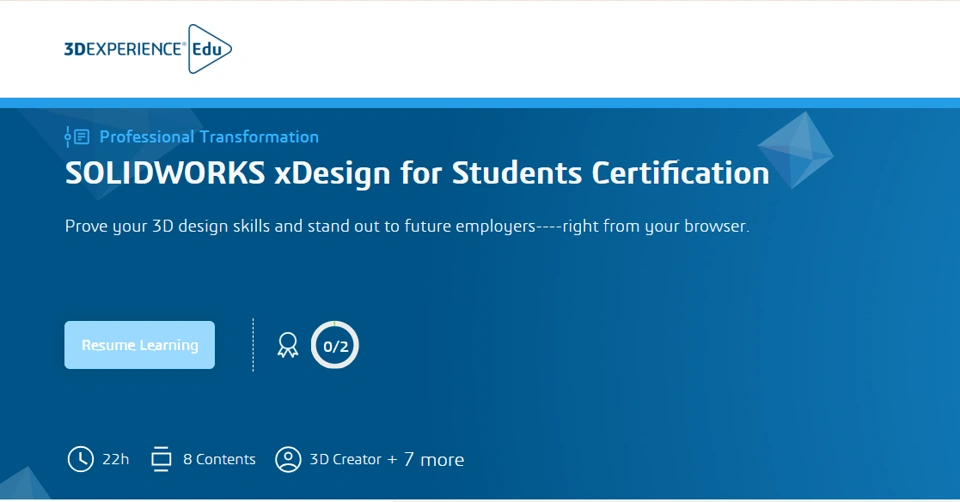Click the 3D Creator role label
The image size is (960, 502).
coord(345,459)
